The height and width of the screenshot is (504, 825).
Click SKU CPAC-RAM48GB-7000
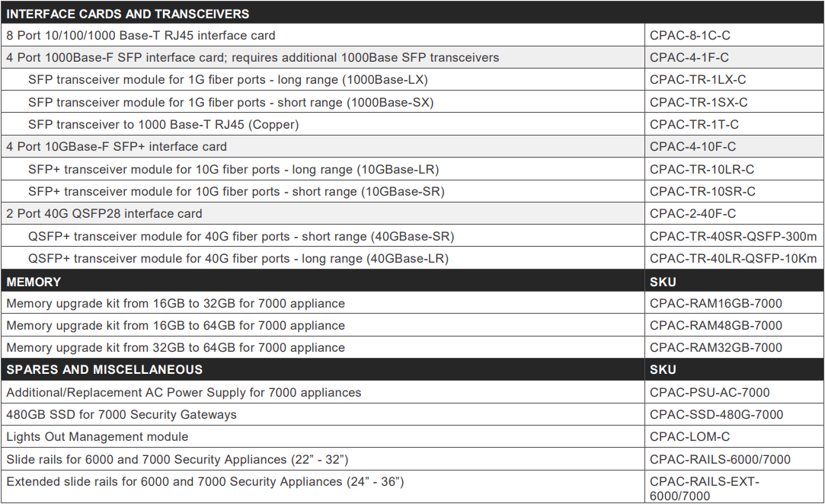pos(715,326)
